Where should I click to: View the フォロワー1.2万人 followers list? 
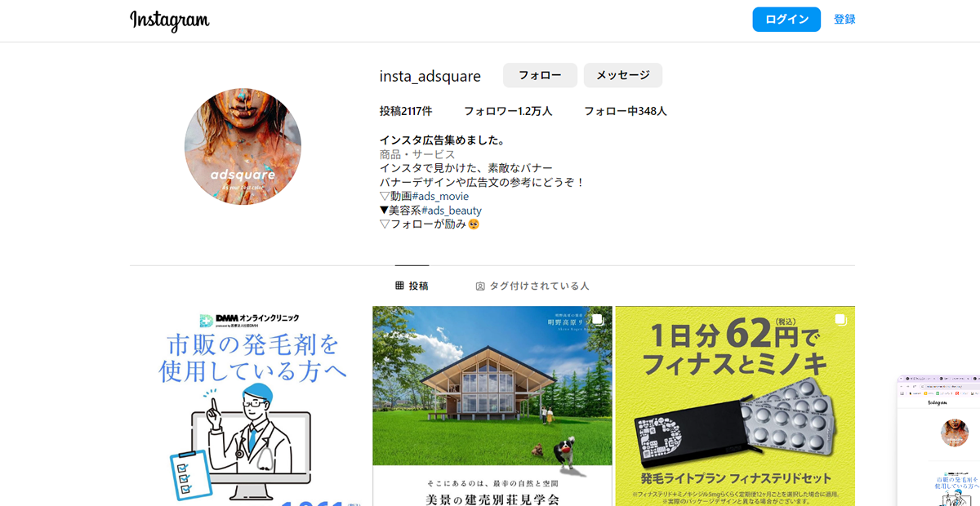508,111
